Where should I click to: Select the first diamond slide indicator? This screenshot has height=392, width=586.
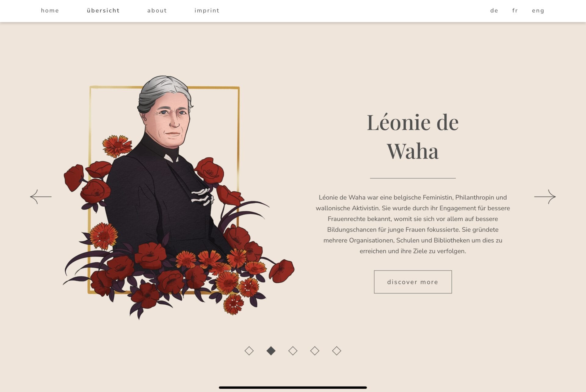[249, 351]
